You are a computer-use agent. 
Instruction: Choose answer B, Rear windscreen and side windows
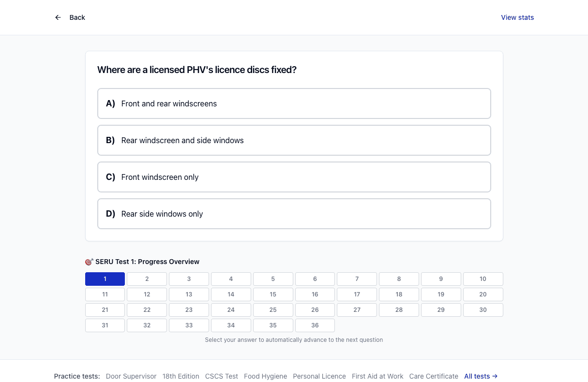pyautogui.click(x=294, y=140)
